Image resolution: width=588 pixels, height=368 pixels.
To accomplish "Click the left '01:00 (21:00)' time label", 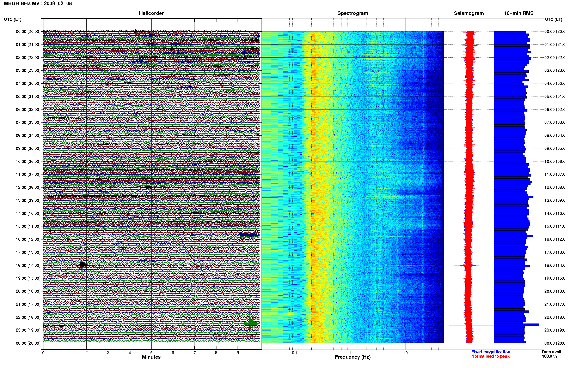I will [28, 44].
